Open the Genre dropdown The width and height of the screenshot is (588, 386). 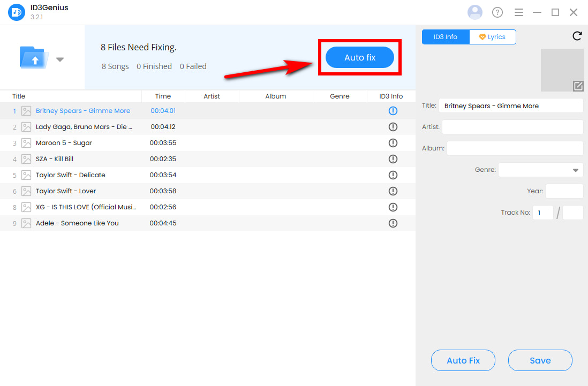[540, 170]
